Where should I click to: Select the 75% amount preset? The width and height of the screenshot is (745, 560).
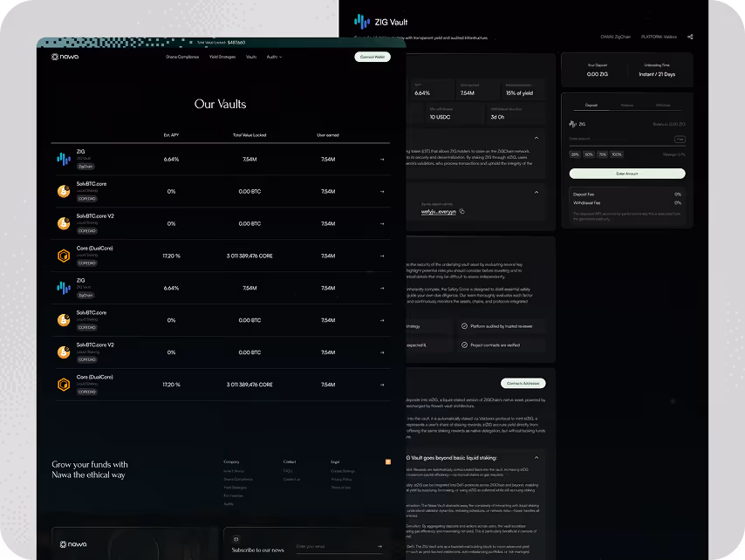(603, 155)
